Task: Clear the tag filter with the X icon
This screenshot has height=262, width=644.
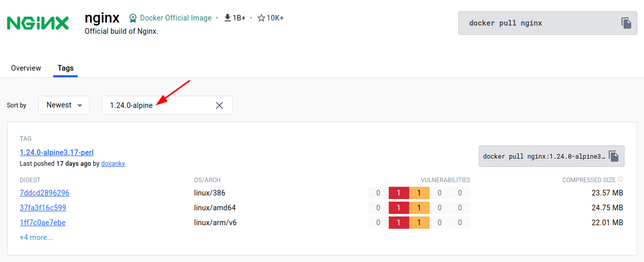Action: (219, 105)
